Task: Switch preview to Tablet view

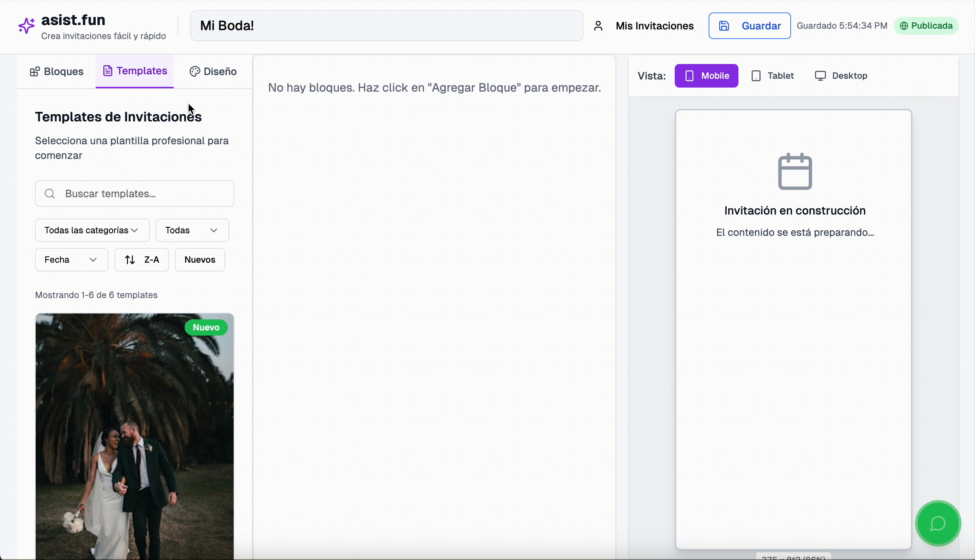Action: (772, 76)
